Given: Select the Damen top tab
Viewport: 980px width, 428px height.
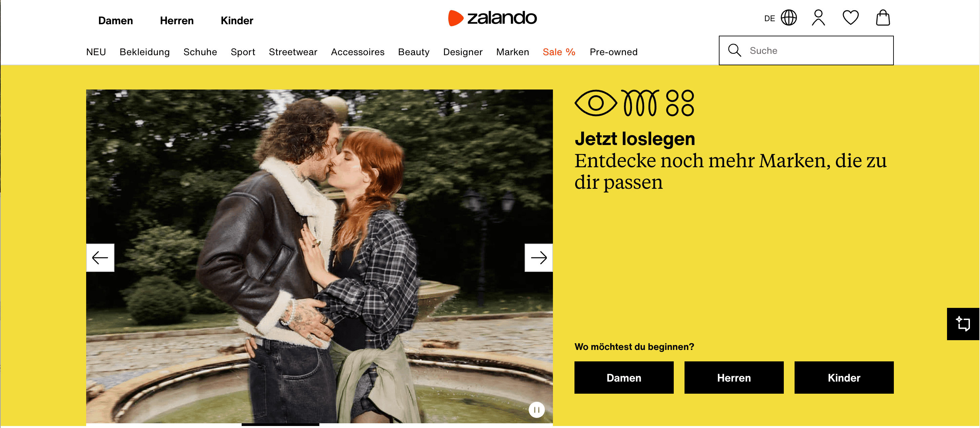Looking at the screenshot, I should pos(115,21).
